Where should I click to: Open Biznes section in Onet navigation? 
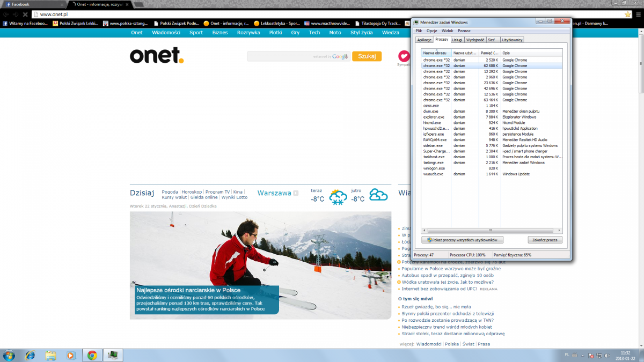(x=220, y=32)
